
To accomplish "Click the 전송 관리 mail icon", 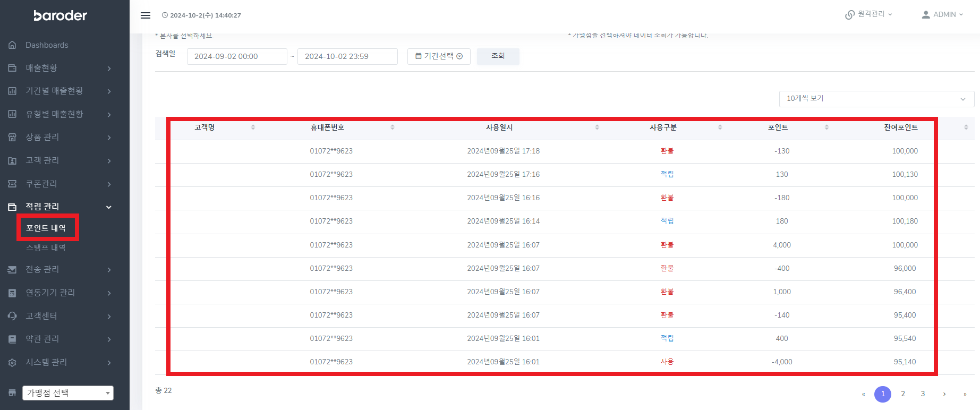I will (x=12, y=269).
